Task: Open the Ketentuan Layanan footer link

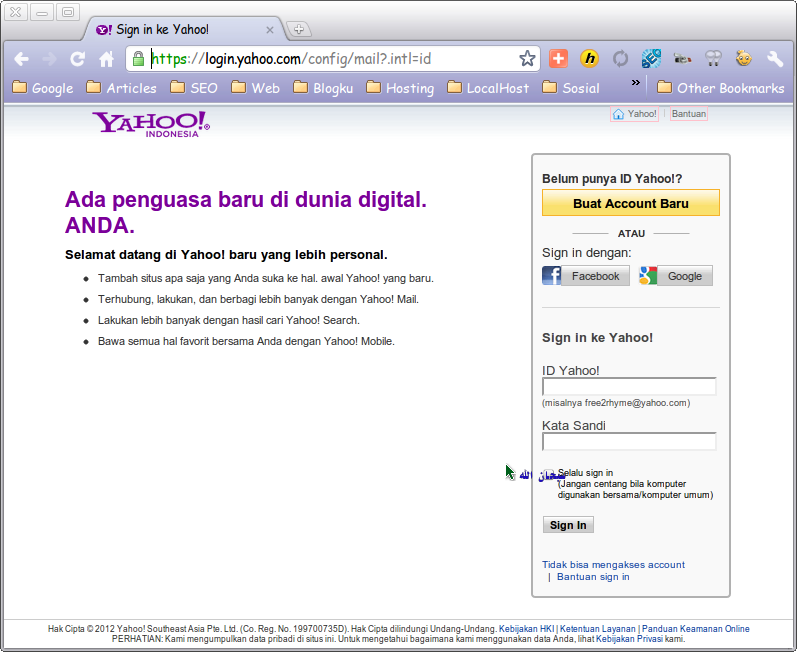Action: pyautogui.click(x=598, y=629)
